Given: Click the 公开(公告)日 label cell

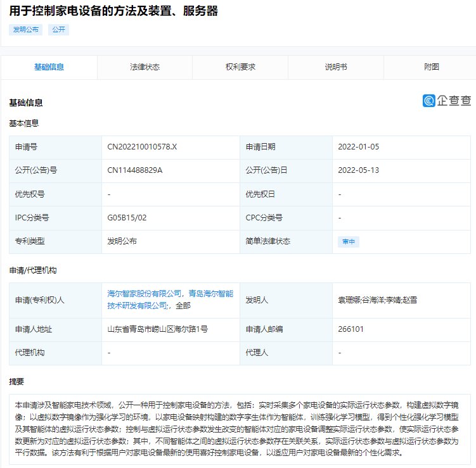Looking at the screenshot, I should point(286,171).
